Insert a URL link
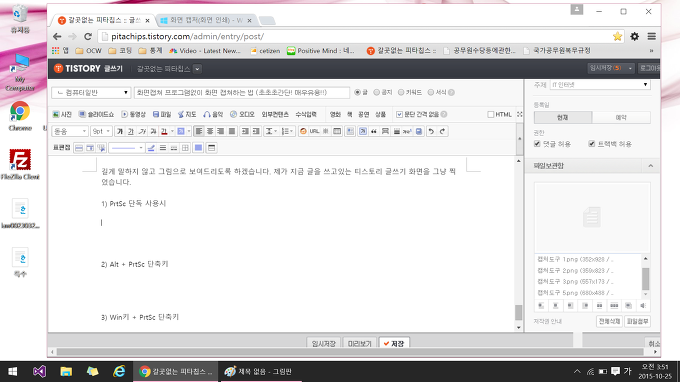Screen dimensions: 680x382 (314, 131)
